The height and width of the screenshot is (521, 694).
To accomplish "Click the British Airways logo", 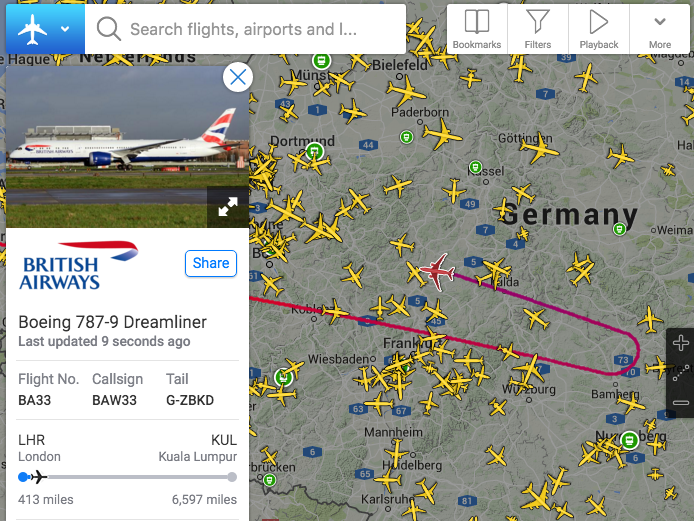I will [x=78, y=265].
